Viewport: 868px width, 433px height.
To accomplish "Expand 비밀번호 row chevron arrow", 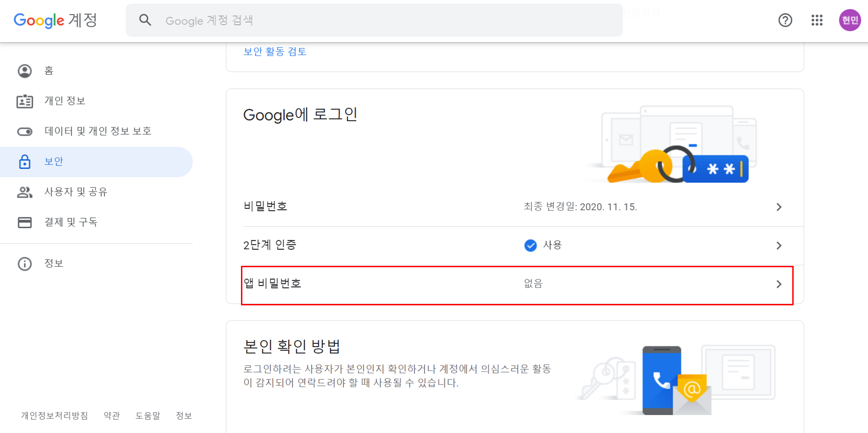I will 779,207.
